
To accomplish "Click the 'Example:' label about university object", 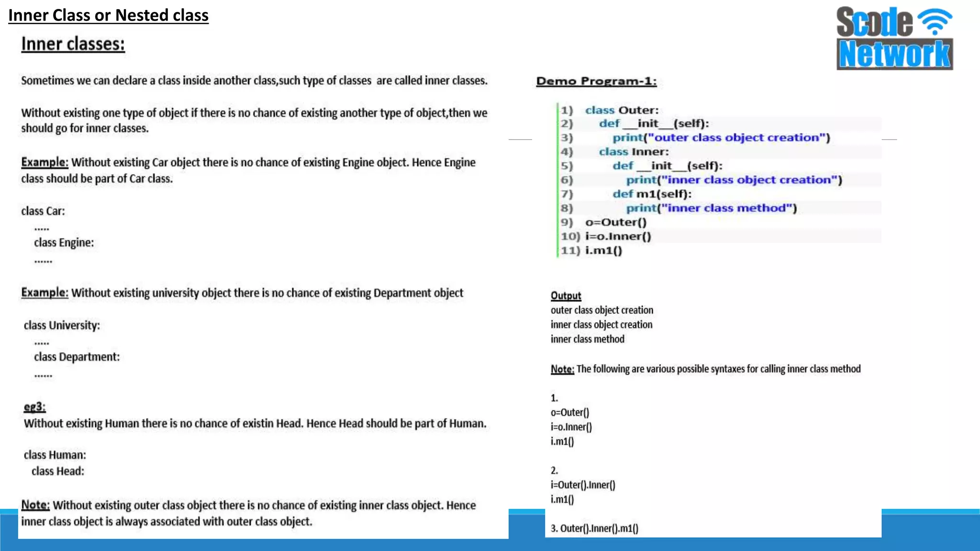I will [x=45, y=293].
